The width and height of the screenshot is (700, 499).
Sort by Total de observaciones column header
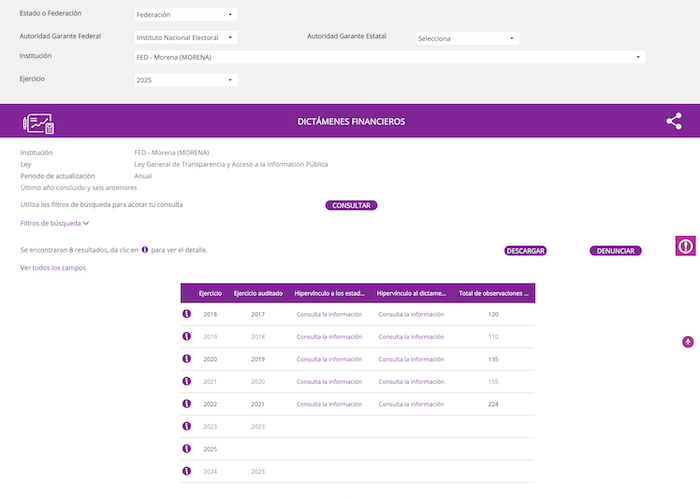point(494,293)
